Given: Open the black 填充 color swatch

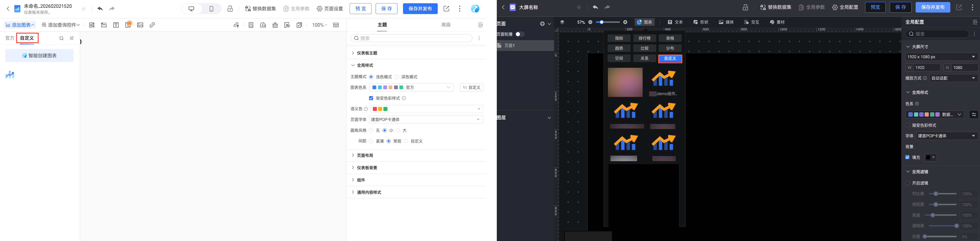Looking at the screenshot, I should point(930,157).
